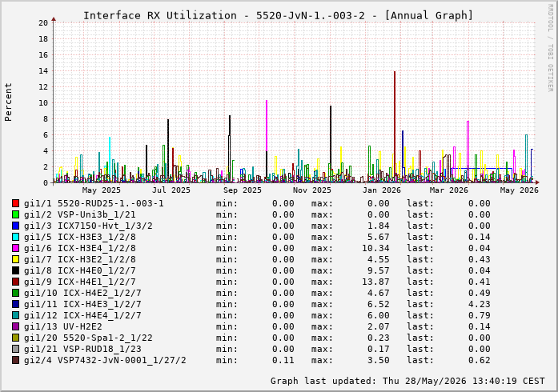The image size is (558, 392).
Task: Click the cyan swatch for gi1/5
Action: tap(15, 237)
